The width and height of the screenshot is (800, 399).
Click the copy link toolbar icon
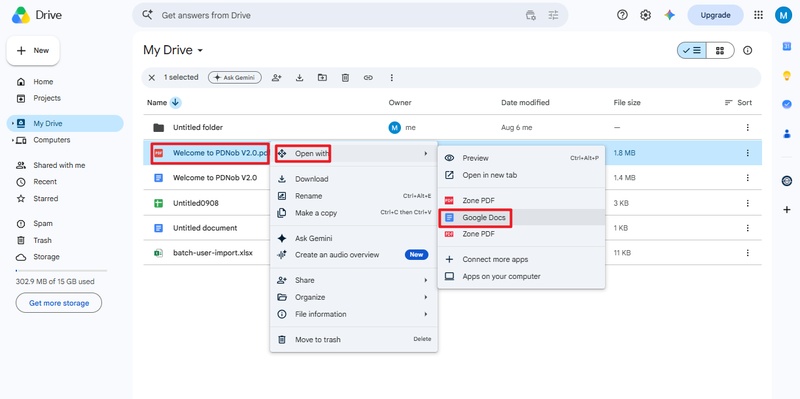pyautogui.click(x=368, y=78)
